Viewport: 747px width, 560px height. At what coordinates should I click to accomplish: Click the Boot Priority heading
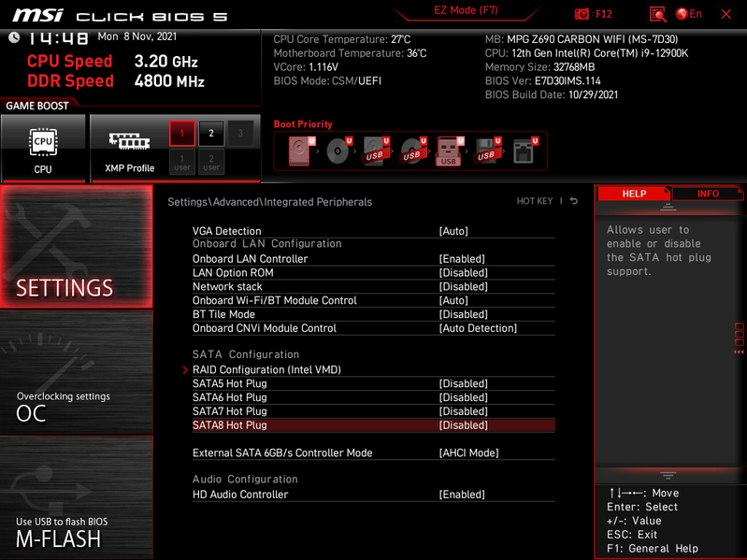pyautogui.click(x=303, y=123)
